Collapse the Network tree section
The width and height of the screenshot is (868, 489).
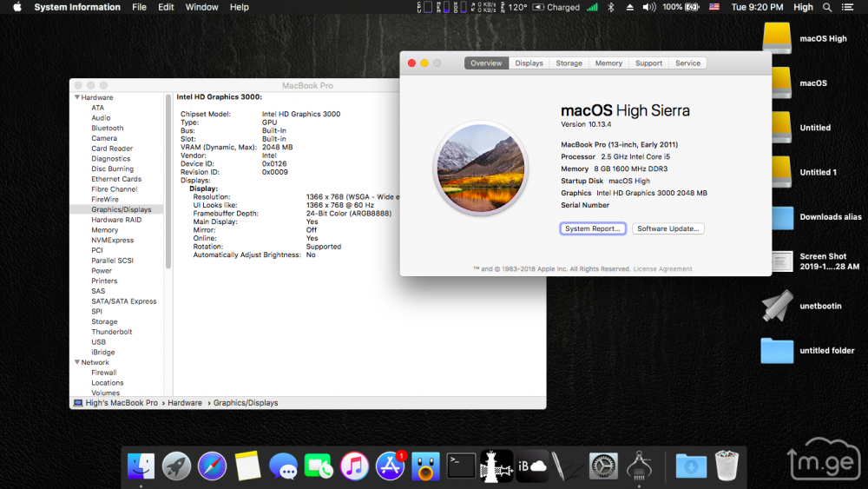coord(77,363)
